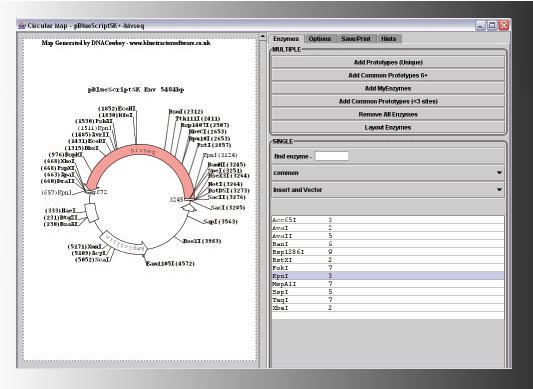Close the Circular Map window
The image size is (533, 389).
pyautogui.click(x=504, y=26)
